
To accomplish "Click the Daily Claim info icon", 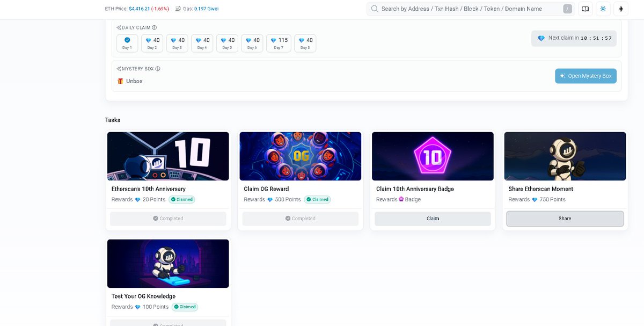I will click(x=155, y=27).
